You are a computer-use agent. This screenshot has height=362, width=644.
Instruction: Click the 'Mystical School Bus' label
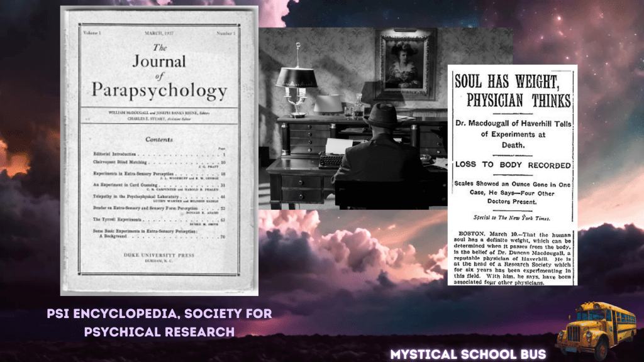click(x=467, y=354)
